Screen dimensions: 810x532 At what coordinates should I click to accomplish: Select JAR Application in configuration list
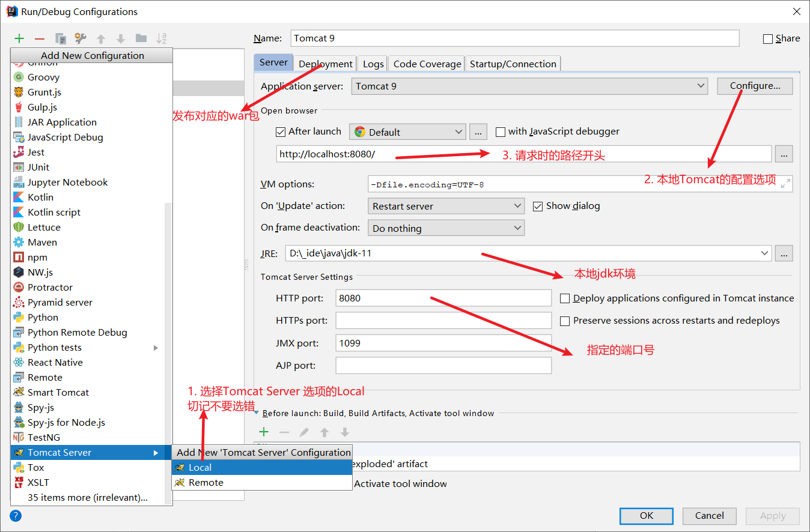point(87,122)
